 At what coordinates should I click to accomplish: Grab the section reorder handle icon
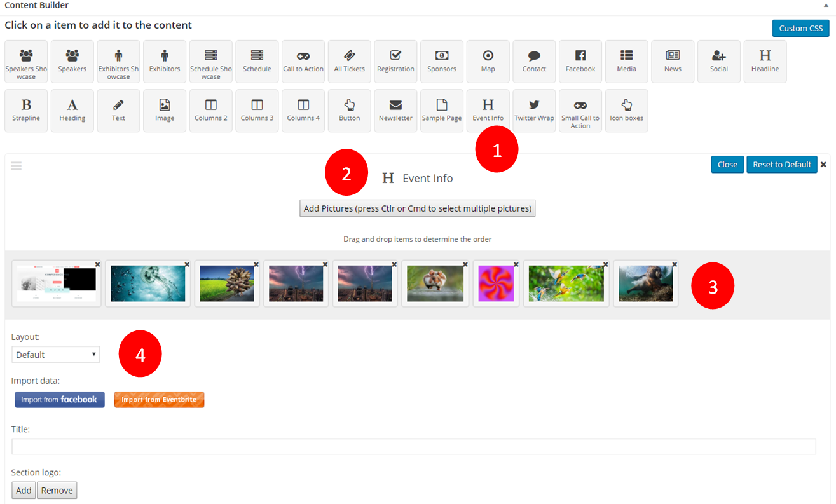coord(17,166)
